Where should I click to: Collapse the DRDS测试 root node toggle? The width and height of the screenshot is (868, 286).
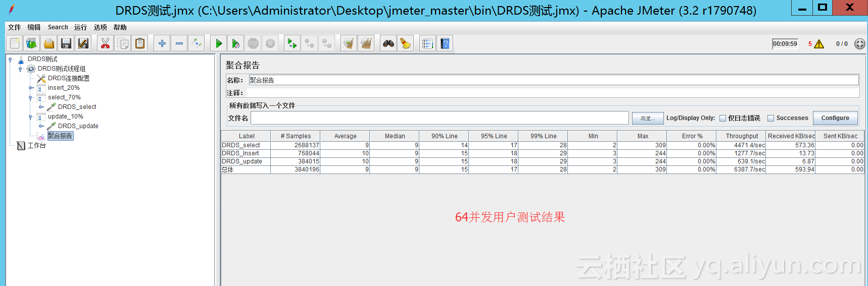(10, 60)
